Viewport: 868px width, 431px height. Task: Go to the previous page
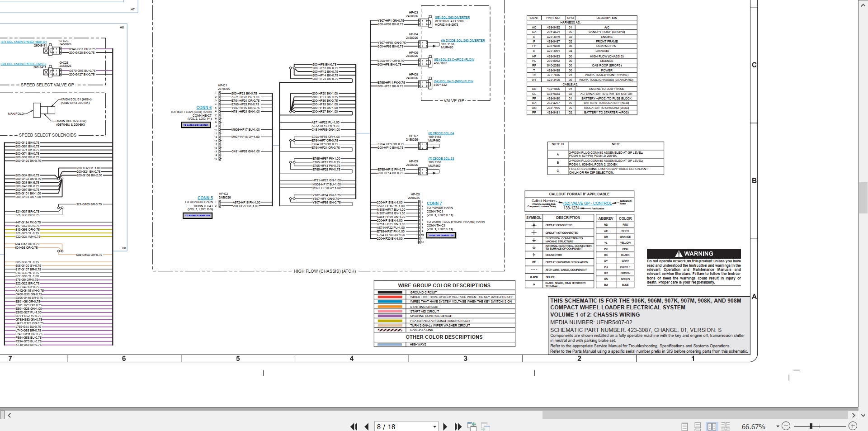click(367, 426)
